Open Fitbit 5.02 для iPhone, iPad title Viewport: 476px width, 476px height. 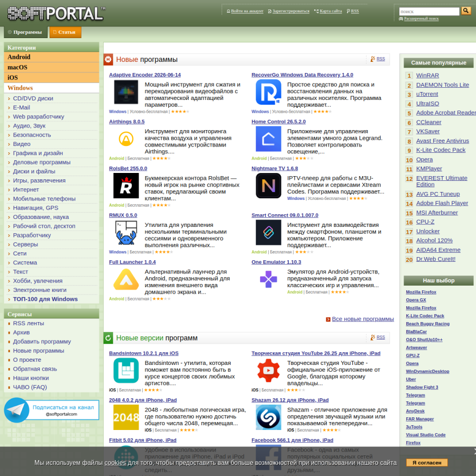point(143,440)
